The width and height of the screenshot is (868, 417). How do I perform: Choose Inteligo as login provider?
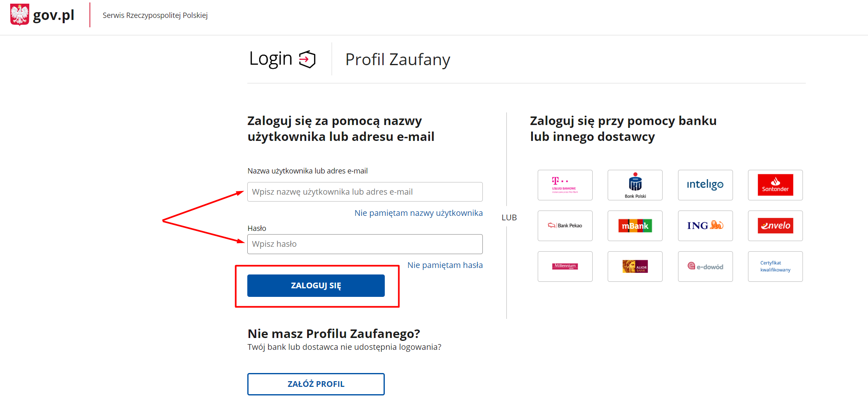[x=705, y=185]
